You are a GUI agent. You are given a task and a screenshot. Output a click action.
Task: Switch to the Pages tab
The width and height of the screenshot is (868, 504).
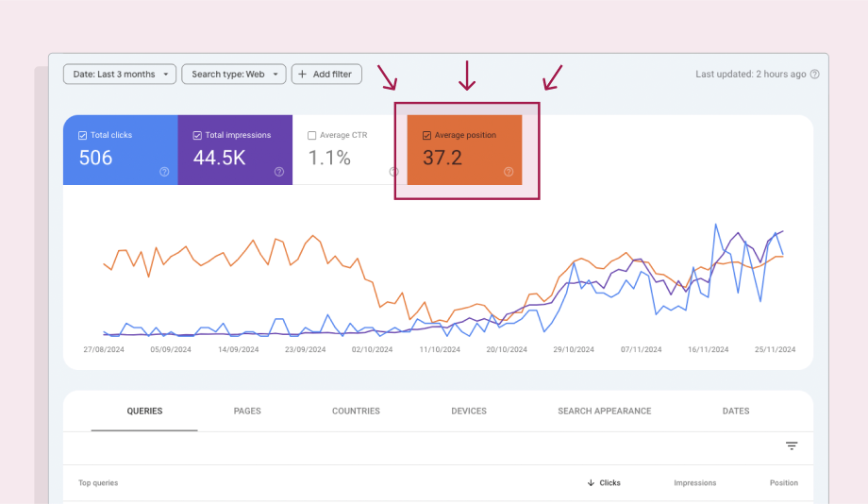pyautogui.click(x=247, y=411)
